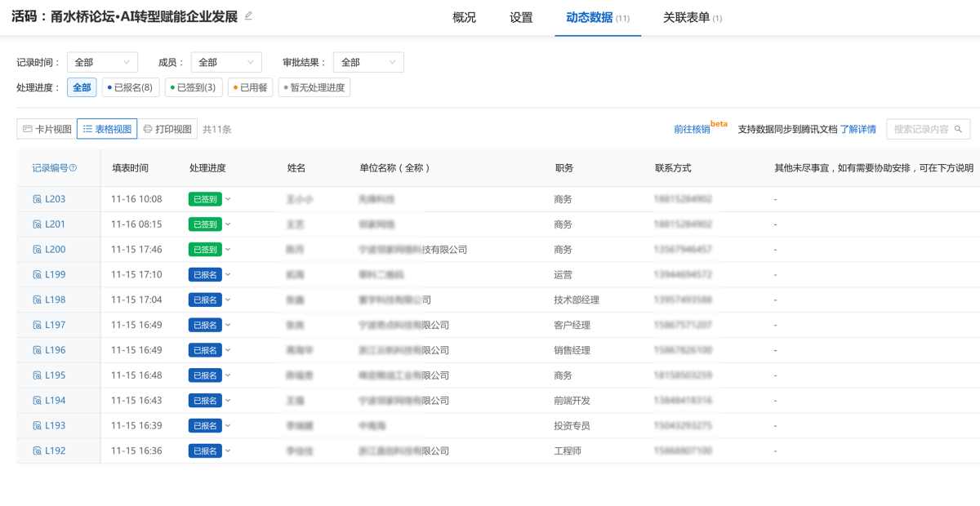Open the 成员 filter dropdown
This screenshot has width=980, height=506.
[226, 62]
